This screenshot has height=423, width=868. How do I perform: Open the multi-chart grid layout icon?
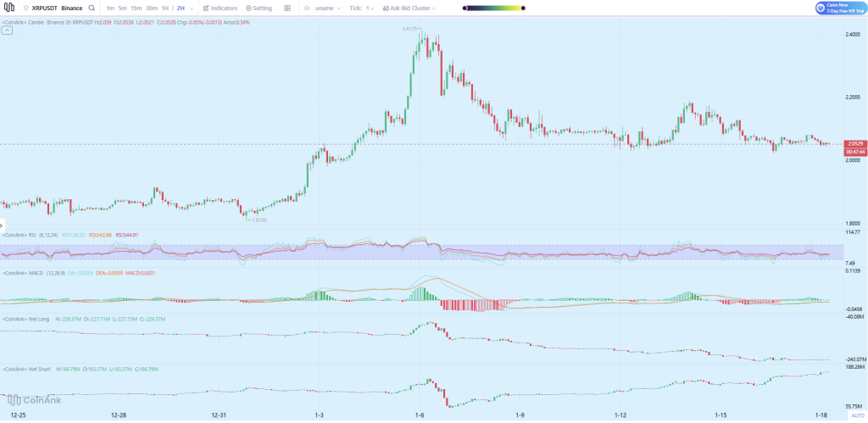pos(287,8)
